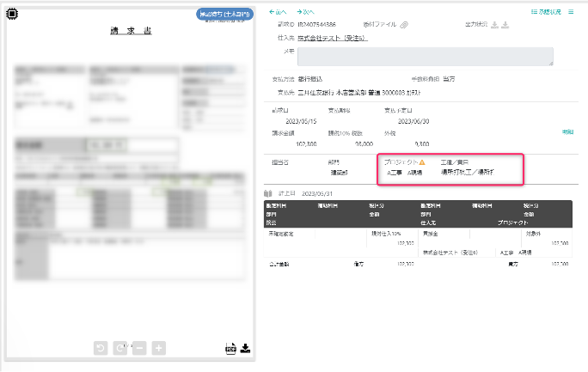Go to previous invoice via 前へ
The image size is (588, 372).
[278, 12]
